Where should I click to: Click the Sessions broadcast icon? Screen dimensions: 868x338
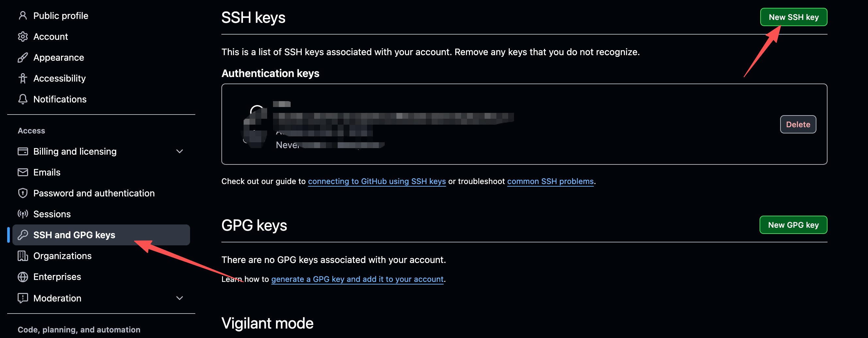pyautogui.click(x=23, y=214)
